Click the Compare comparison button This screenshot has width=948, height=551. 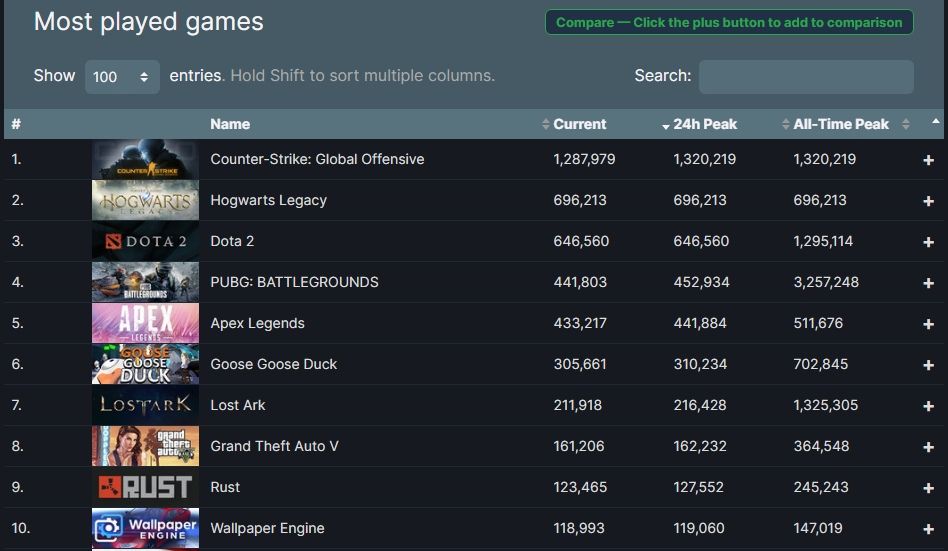click(729, 22)
